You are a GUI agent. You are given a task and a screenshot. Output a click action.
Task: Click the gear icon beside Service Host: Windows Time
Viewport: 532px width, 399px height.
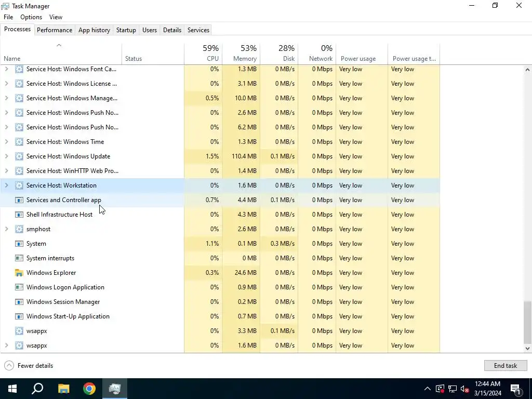(x=19, y=142)
